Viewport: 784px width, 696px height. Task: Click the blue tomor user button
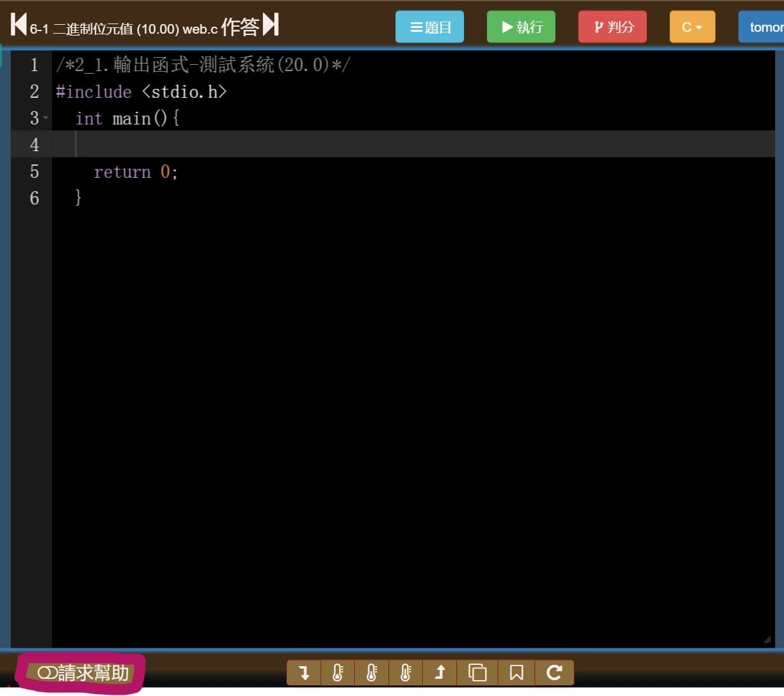[x=764, y=27]
